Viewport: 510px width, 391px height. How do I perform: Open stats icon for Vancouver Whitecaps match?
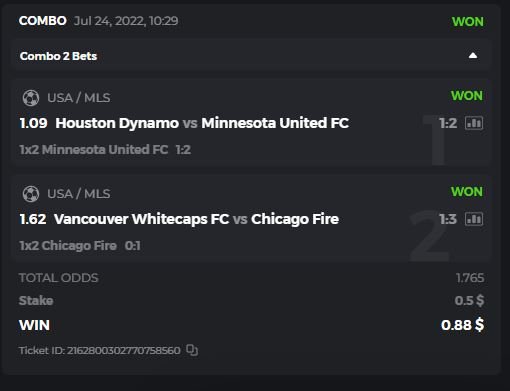coord(474,219)
